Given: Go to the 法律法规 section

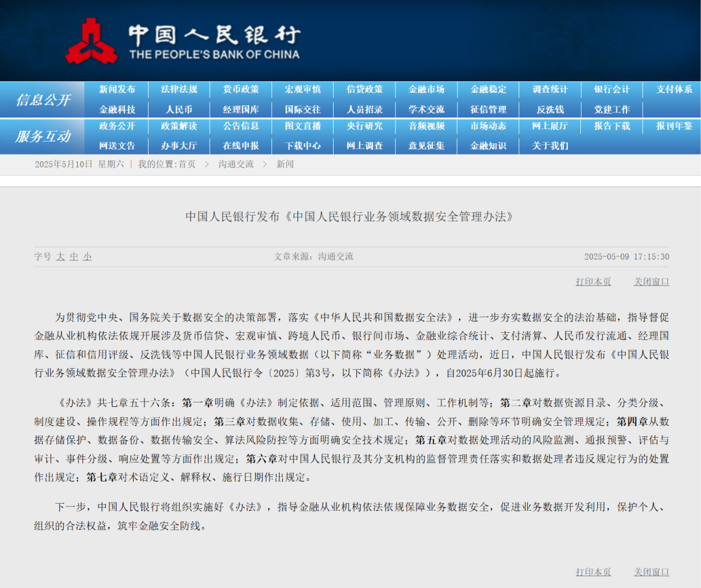Looking at the screenshot, I should [179, 90].
